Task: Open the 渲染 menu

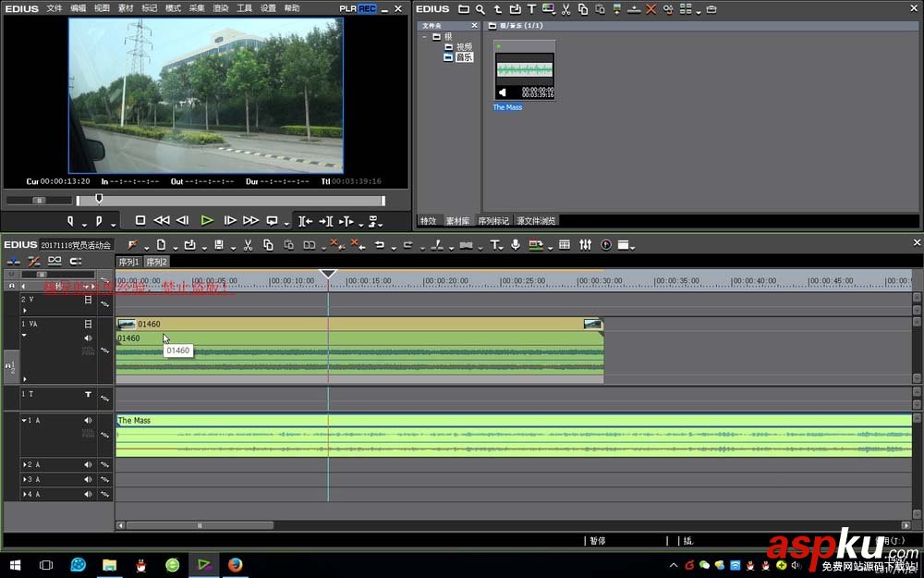Action: 221,8
